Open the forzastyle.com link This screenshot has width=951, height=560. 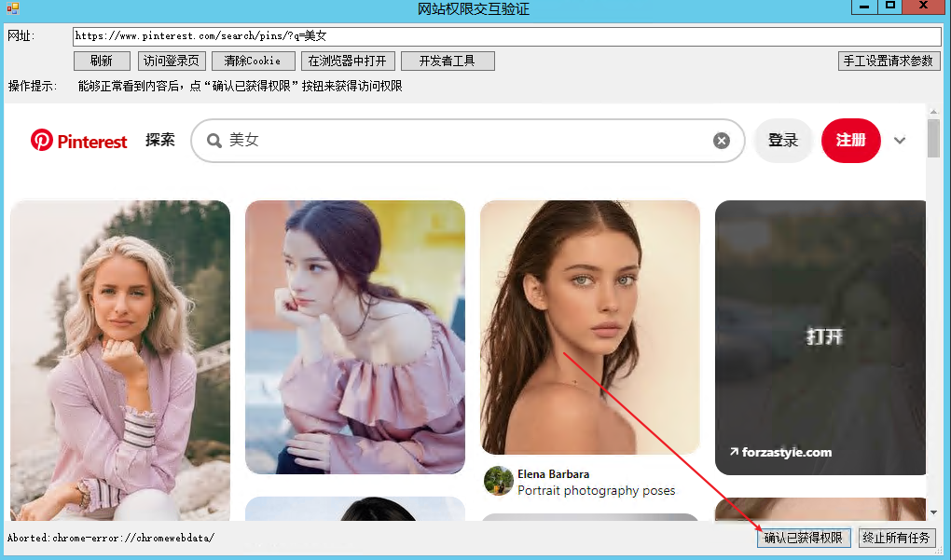[781, 452]
